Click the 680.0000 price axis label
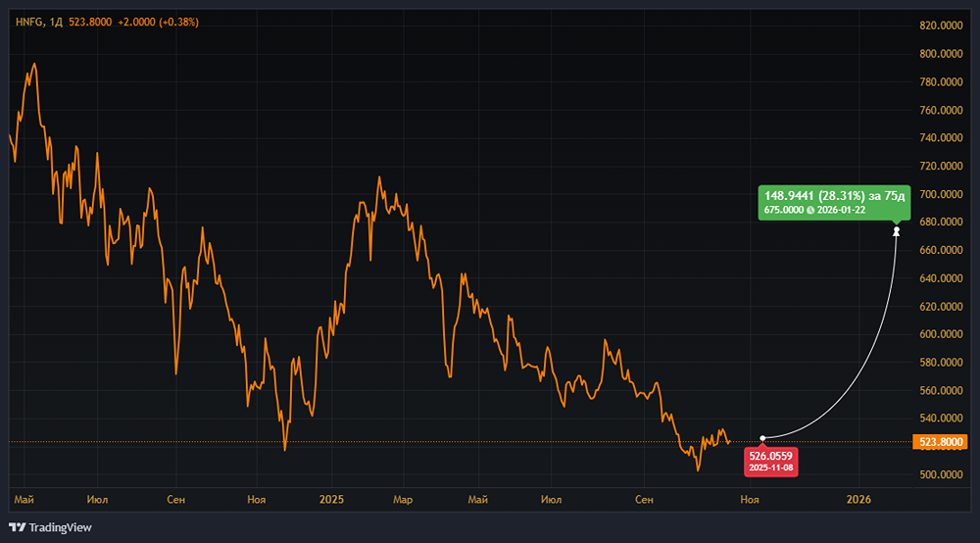 941,222
